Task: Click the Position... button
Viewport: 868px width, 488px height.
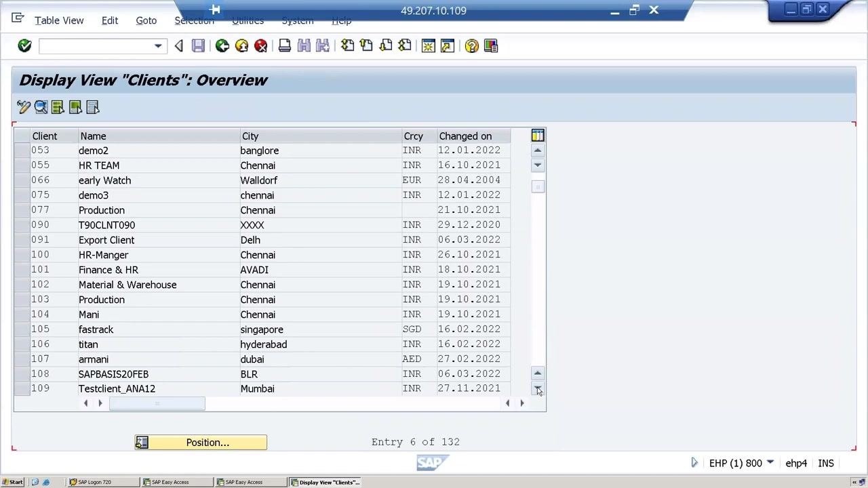Action: pos(201,443)
